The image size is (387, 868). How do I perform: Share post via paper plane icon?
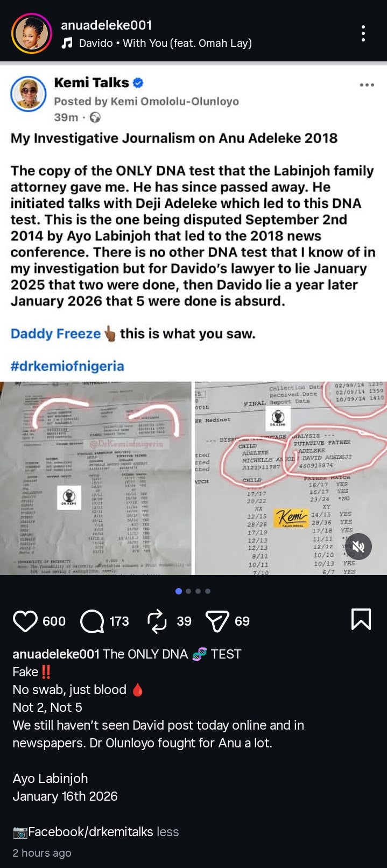(x=217, y=621)
